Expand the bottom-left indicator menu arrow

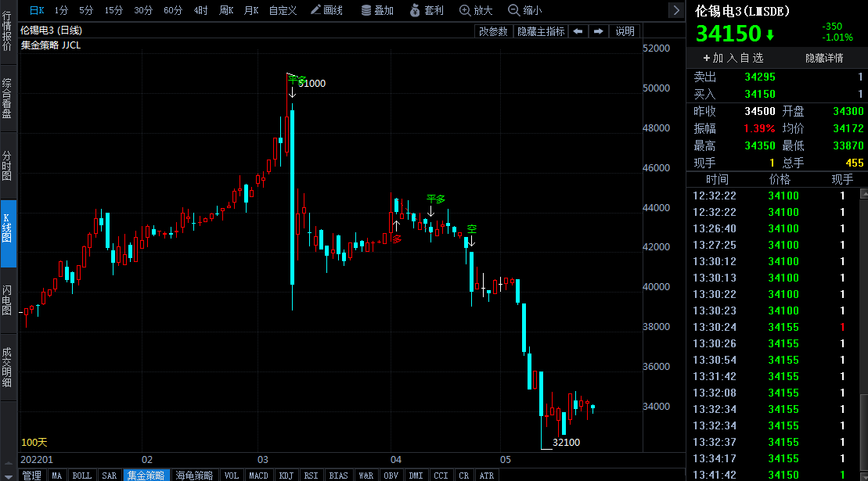7,475
